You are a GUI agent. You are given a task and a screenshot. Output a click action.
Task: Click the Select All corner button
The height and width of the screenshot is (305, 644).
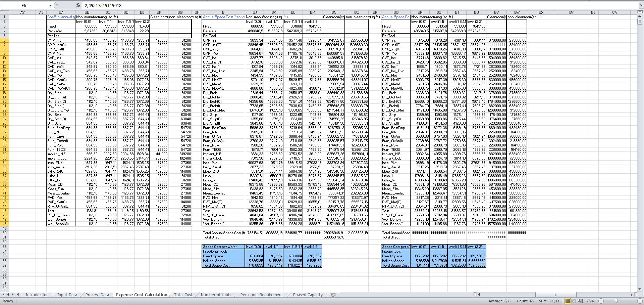pos(4,12)
